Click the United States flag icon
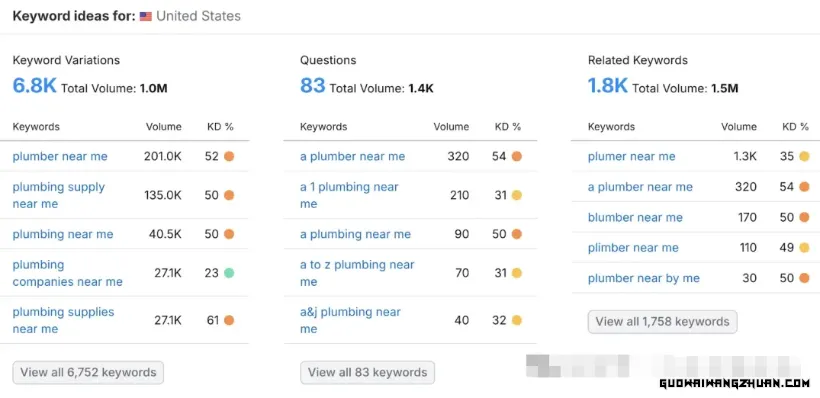Viewport: 820px width, 398px height. (x=145, y=16)
